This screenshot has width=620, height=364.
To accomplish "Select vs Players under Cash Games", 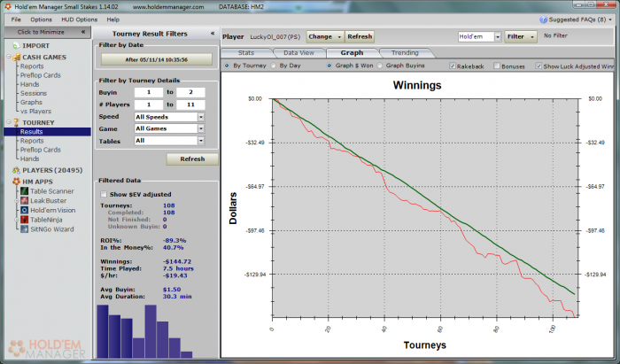I will [35, 112].
